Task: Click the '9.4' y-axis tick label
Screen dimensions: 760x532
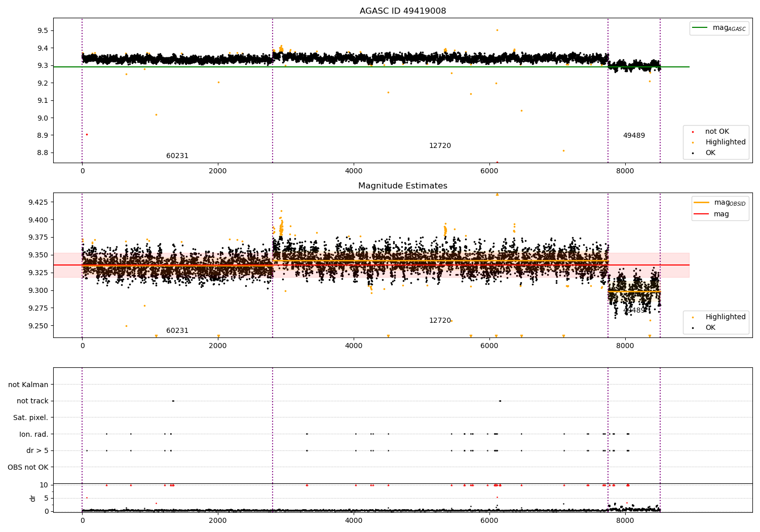Action: pyautogui.click(x=43, y=48)
